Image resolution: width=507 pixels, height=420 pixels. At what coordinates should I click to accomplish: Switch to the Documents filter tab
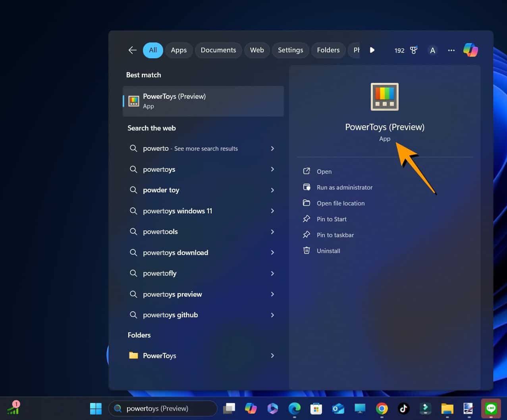218,50
